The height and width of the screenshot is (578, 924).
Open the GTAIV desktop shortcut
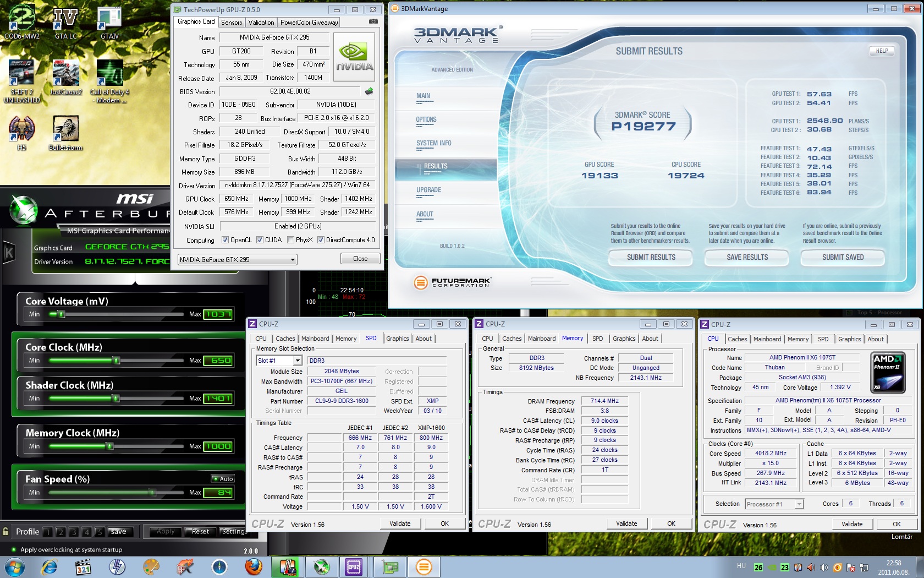tap(109, 22)
